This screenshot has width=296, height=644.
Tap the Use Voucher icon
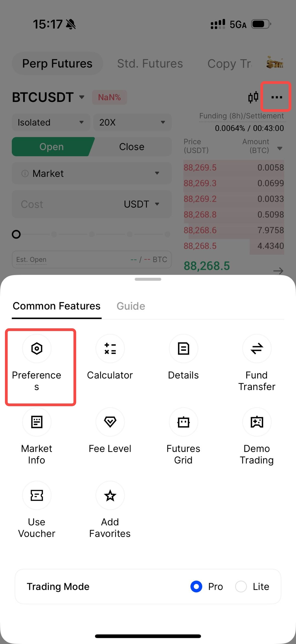[x=37, y=495]
